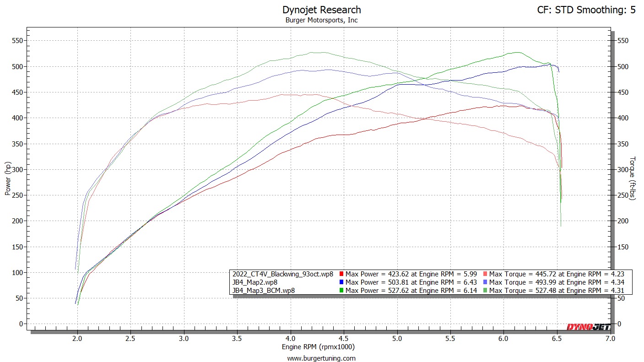Click the 4.0 tick on the RPM axis
Image resolution: width=644 pixels, height=362 pixels.
tap(290, 339)
